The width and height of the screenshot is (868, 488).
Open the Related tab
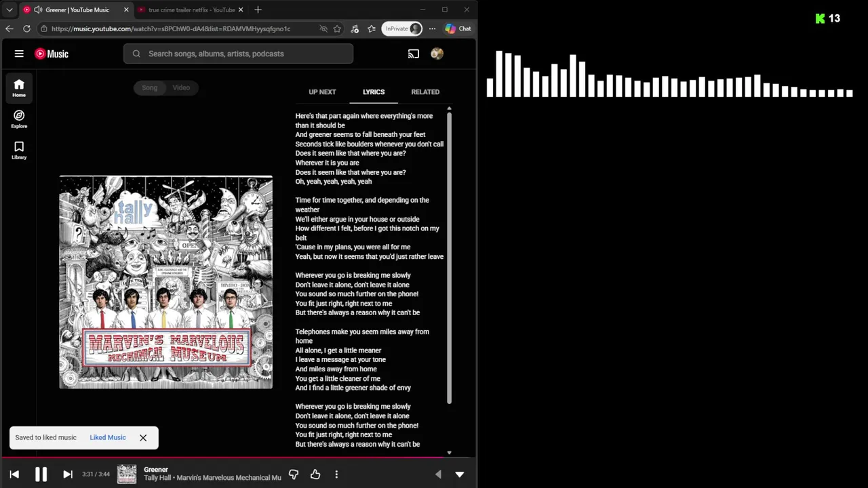(425, 91)
